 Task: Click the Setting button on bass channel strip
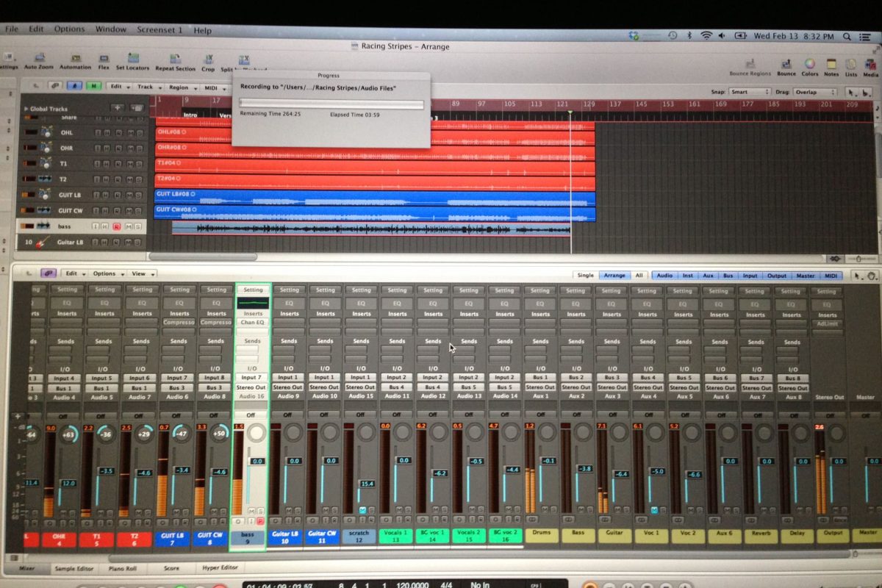[252, 290]
